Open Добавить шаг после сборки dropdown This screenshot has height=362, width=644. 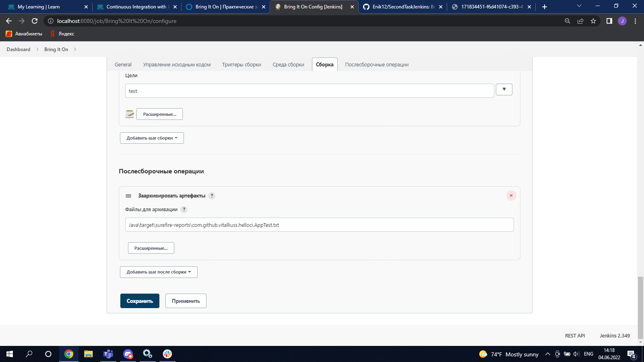[x=159, y=272]
